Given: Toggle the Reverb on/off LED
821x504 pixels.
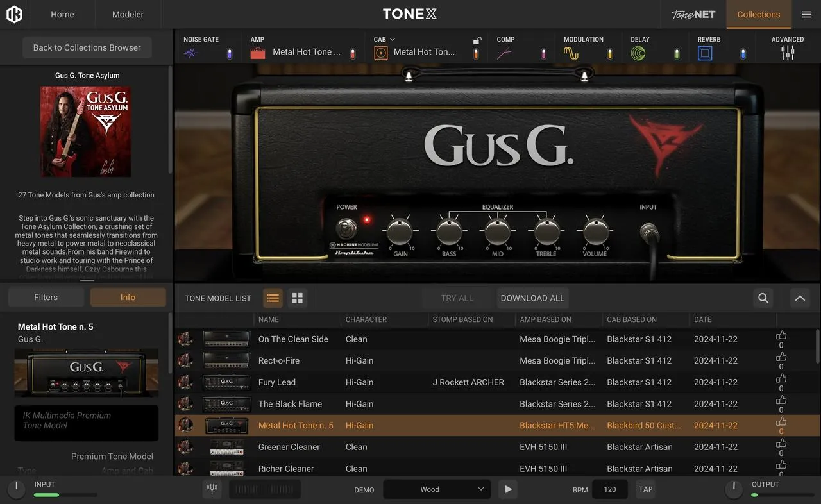Looking at the screenshot, I should [743, 54].
